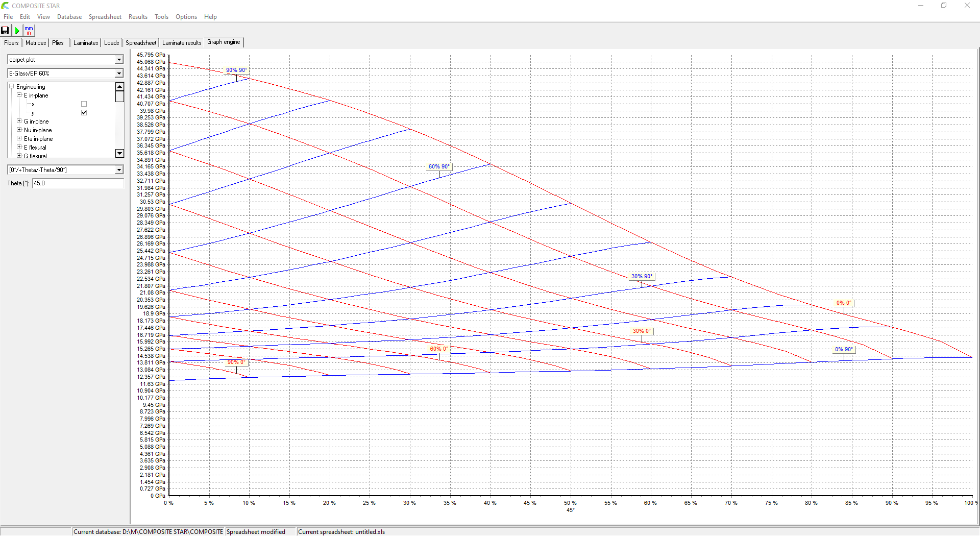This screenshot has height=536, width=980.
Task: Uncheck the E in-plane y checkbox
Action: tap(84, 113)
